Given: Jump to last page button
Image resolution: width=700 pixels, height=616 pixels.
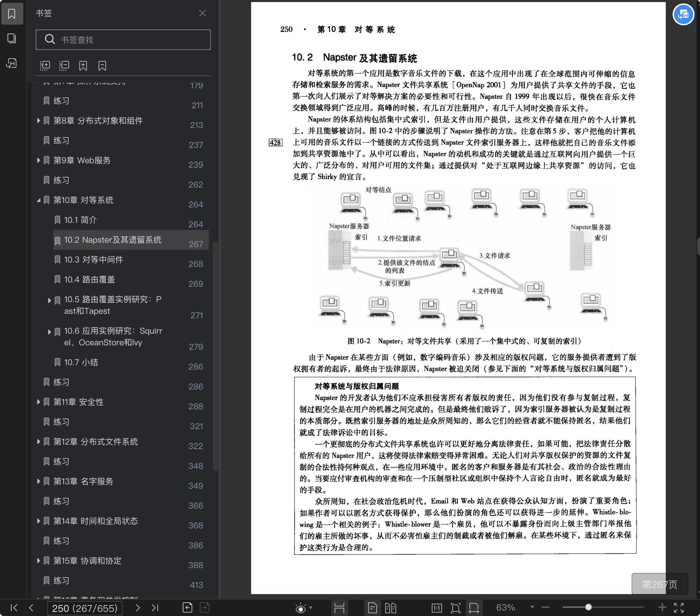Looking at the screenshot, I should click(x=155, y=608).
